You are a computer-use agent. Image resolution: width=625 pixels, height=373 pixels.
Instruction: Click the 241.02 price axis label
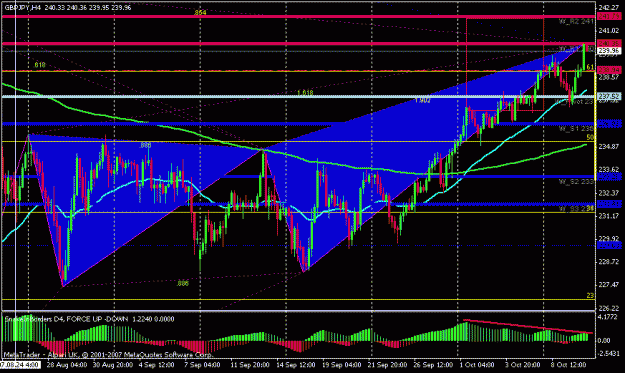click(x=609, y=31)
